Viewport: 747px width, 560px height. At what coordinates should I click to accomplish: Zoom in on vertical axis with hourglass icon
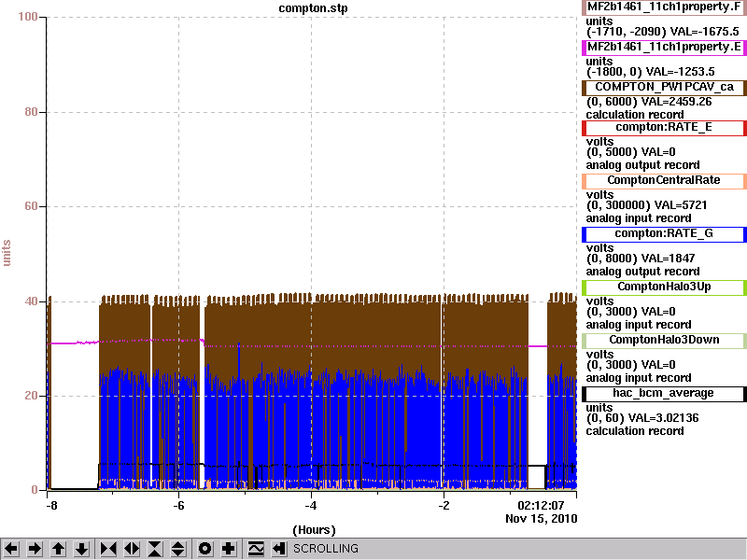coord(155,549)
